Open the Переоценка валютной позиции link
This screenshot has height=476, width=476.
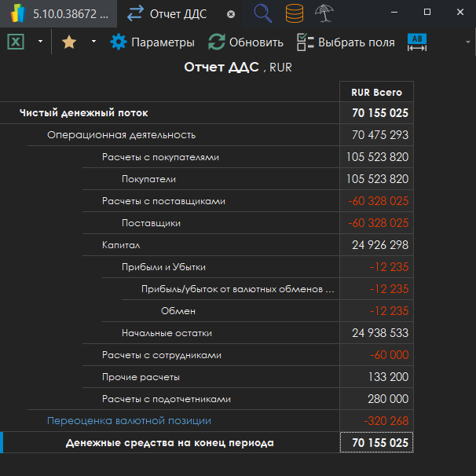129,420
